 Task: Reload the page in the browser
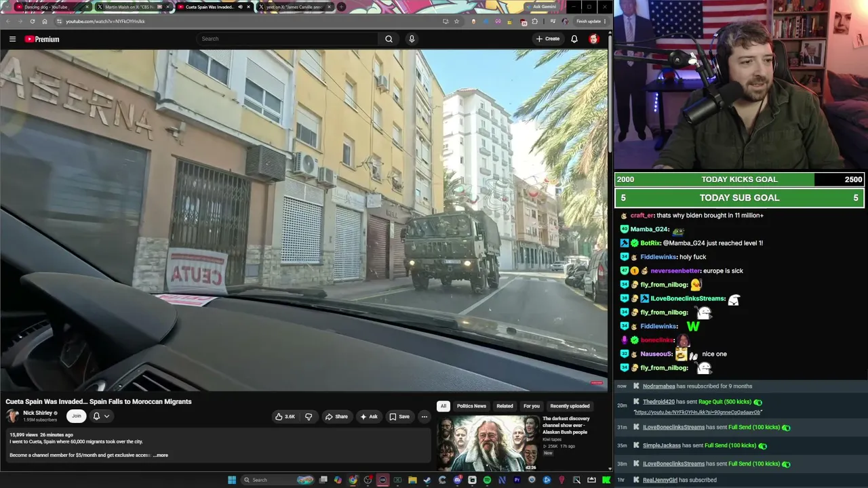click(32, 21)
